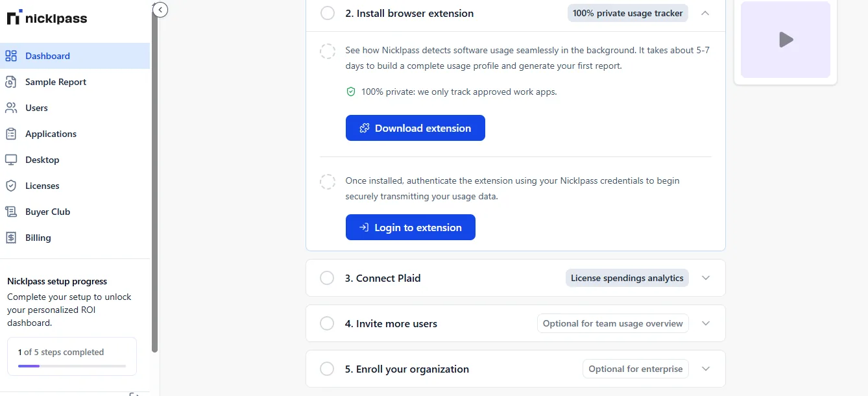
Task: Click the Applications clipboard icon
Action: click(x=11, y=134)
